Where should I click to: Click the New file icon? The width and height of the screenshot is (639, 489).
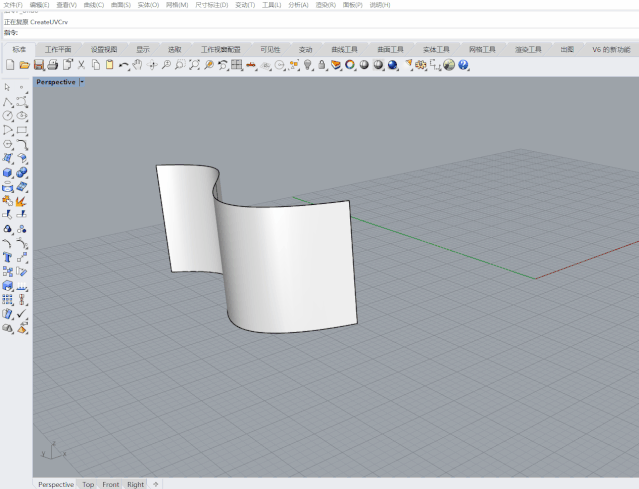click(x=10, y=65)
